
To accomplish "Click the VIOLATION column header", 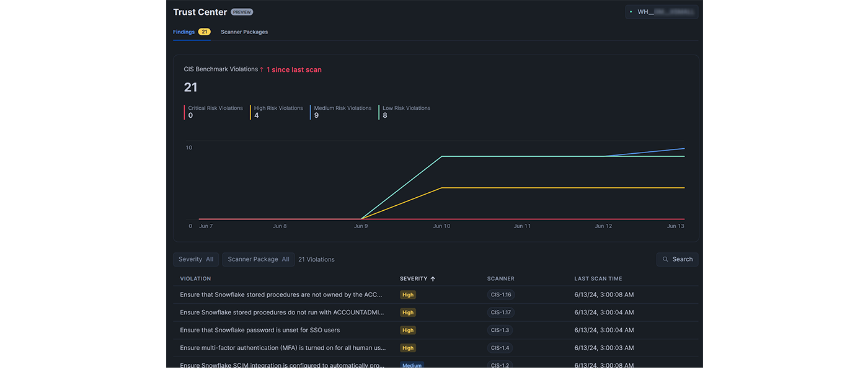I will [x=196, y=279].
